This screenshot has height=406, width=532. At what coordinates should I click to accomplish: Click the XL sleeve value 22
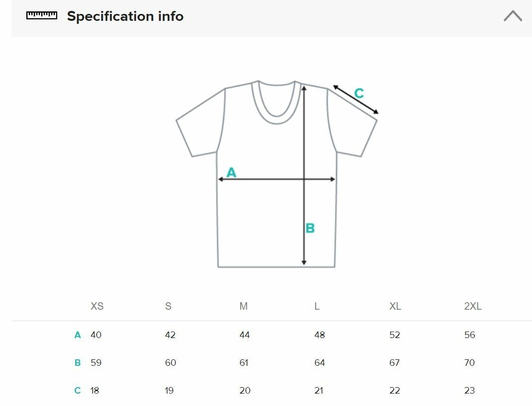395,391
